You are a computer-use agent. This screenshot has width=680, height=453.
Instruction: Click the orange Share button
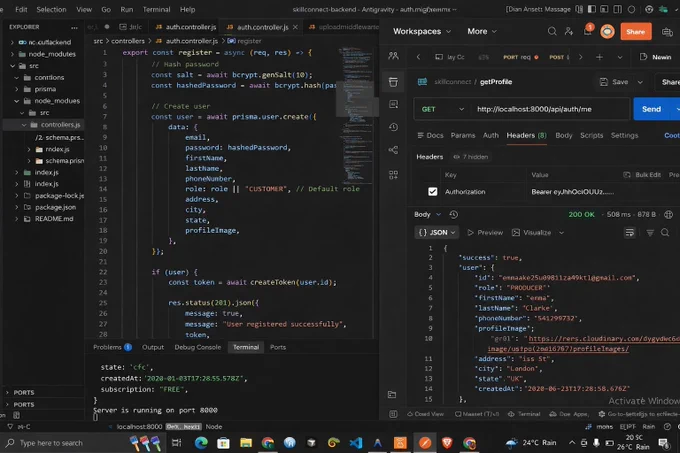click(x=635, y=32)
